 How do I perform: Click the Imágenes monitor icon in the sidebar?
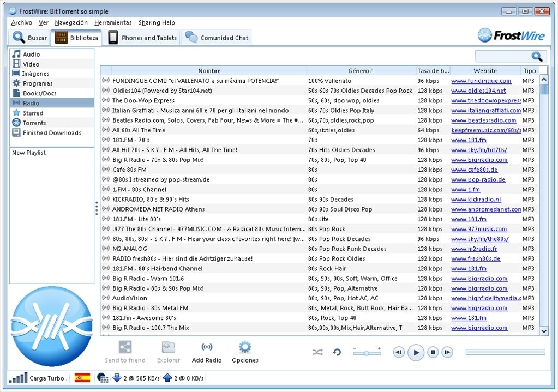pyautogui.click(x=16, y=73)
